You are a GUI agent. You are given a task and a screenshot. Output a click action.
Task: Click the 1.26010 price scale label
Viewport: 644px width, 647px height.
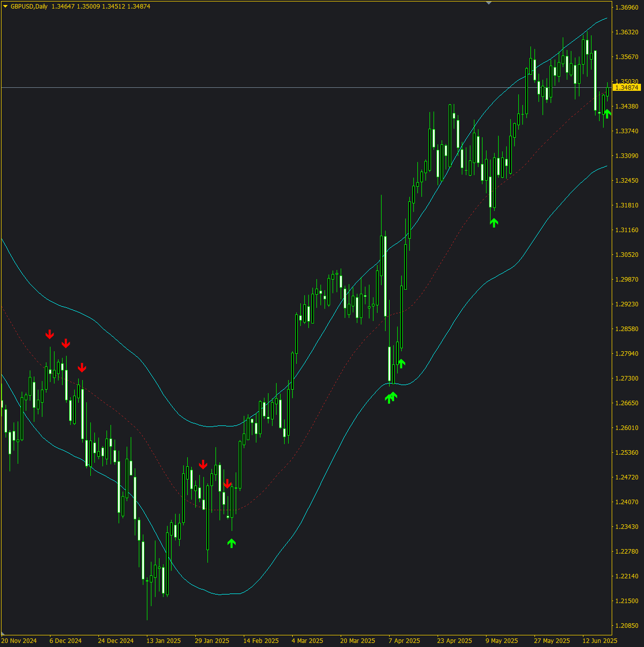click(627, 428)
